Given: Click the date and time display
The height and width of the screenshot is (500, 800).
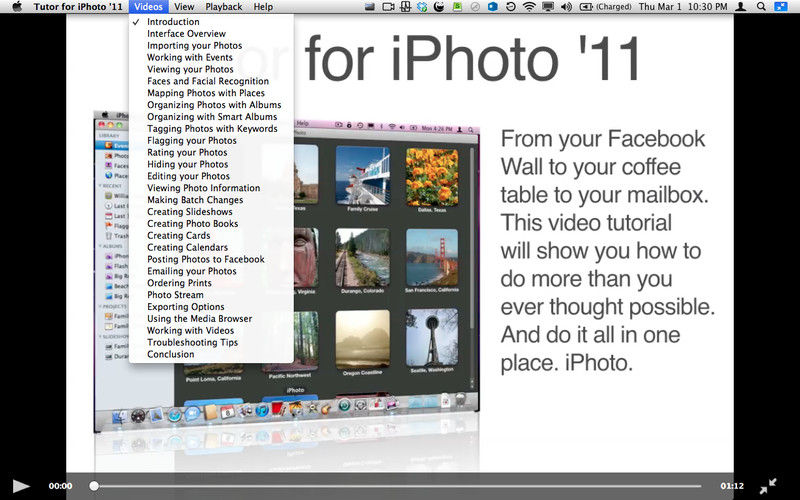Looking at the screenshot, I should [x=683, y=7].
